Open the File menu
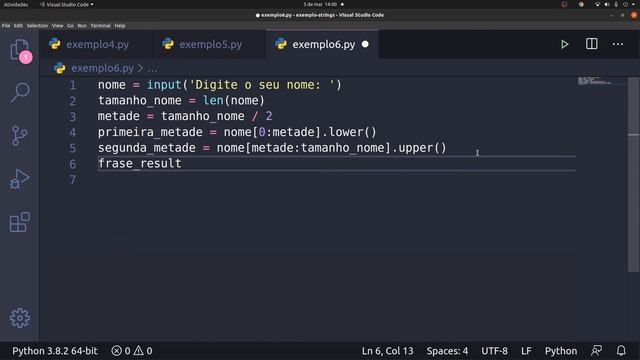 (x=6, y=25)
